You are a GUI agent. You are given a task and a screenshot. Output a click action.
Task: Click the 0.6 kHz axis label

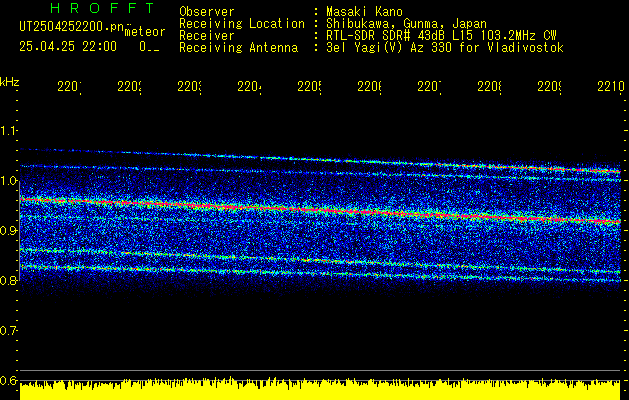coord(8,380)
